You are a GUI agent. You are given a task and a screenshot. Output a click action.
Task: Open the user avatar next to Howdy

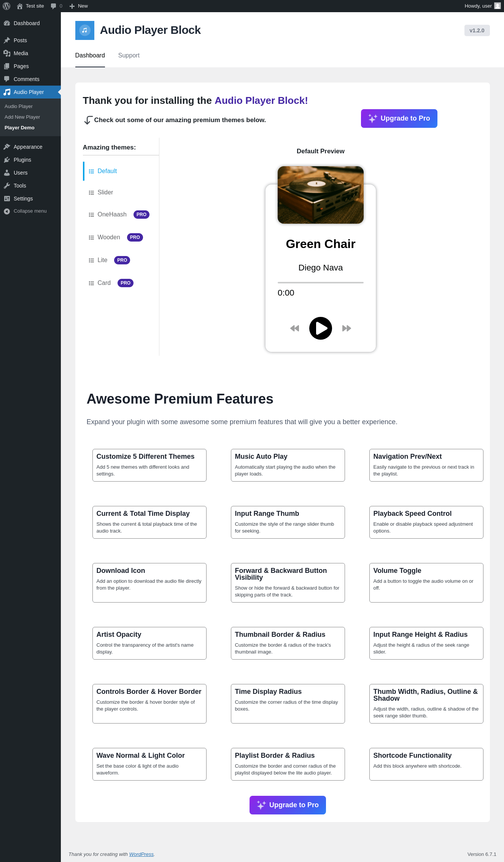(497, 6)
